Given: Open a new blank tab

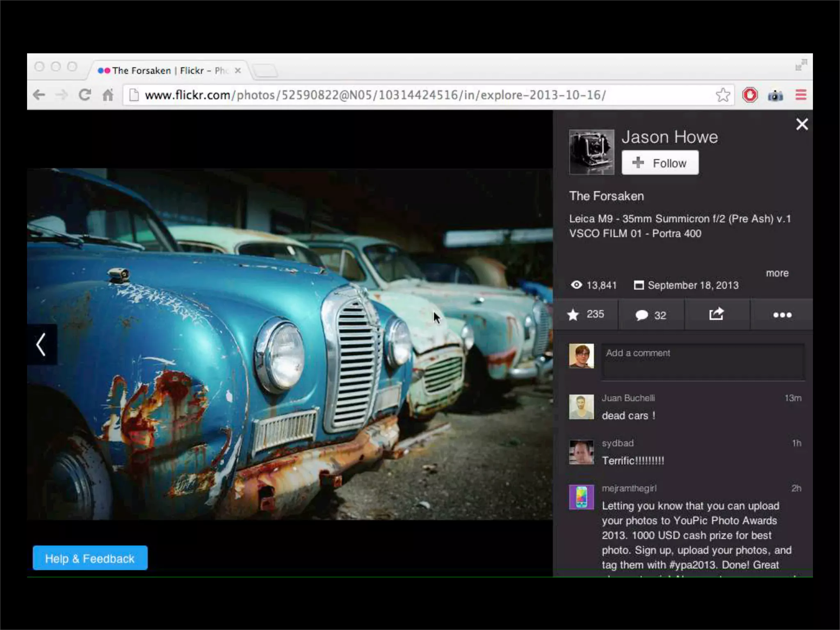Looking at the screenshot, I should [265, 71].
